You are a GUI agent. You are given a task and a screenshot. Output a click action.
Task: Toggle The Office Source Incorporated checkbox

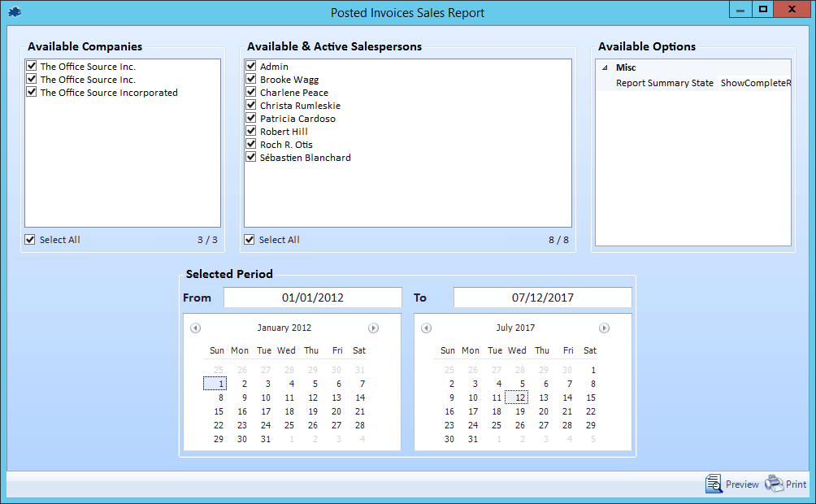[x=32, y=93]
